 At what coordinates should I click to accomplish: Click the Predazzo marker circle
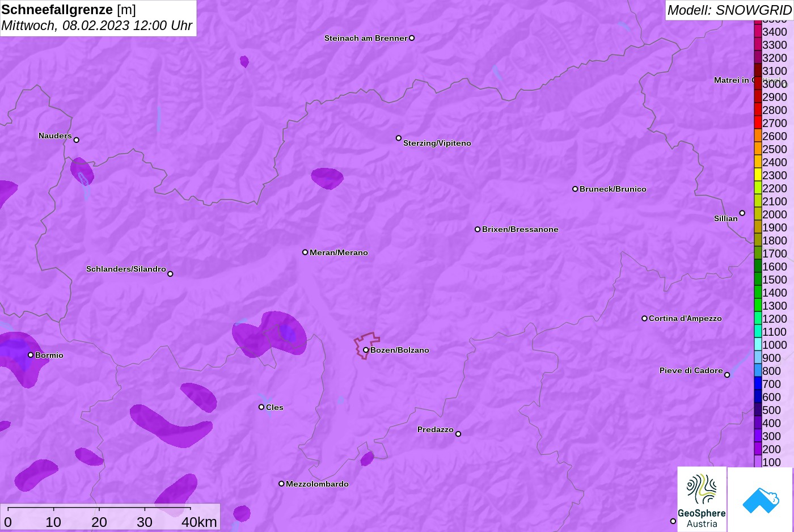tap(458, 434)
